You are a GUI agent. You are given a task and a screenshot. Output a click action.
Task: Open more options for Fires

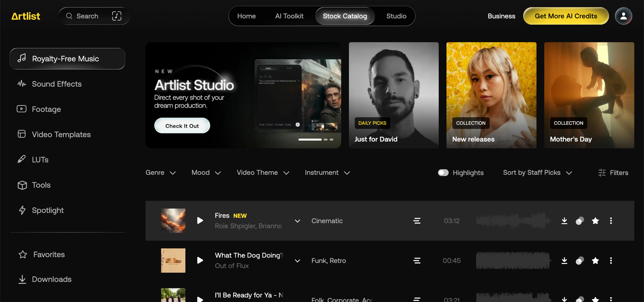coord(611,221)
